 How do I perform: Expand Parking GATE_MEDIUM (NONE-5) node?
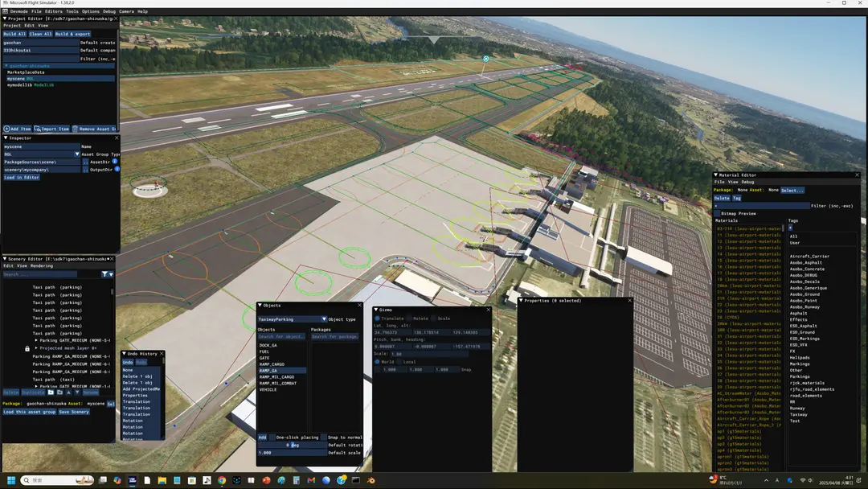[36, 340]
